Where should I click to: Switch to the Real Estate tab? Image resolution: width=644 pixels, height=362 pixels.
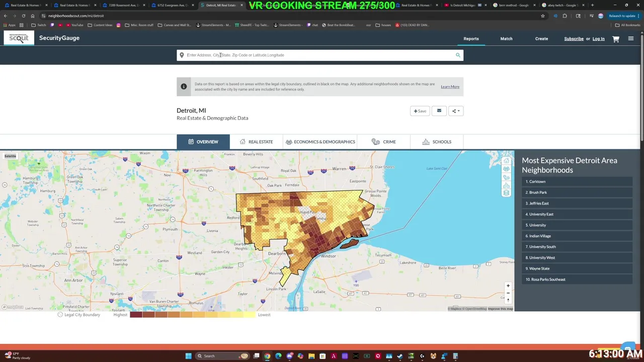click(x=257, y=142)
